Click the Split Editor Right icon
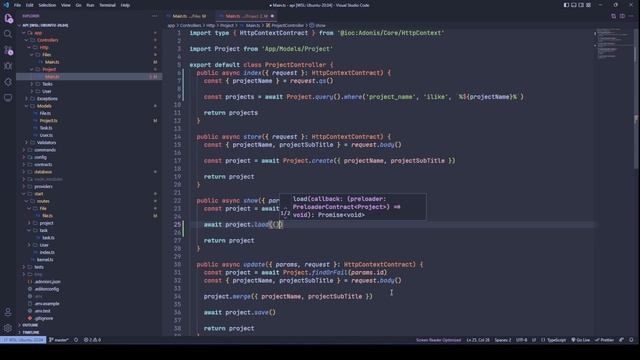This screenshot has height=360, width=640. click(622, 16)
